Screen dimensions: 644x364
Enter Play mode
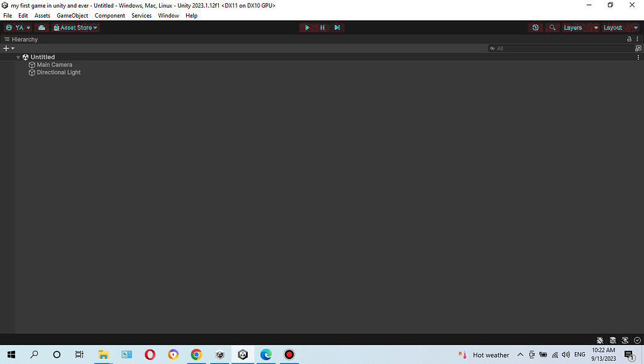(307, 27)
